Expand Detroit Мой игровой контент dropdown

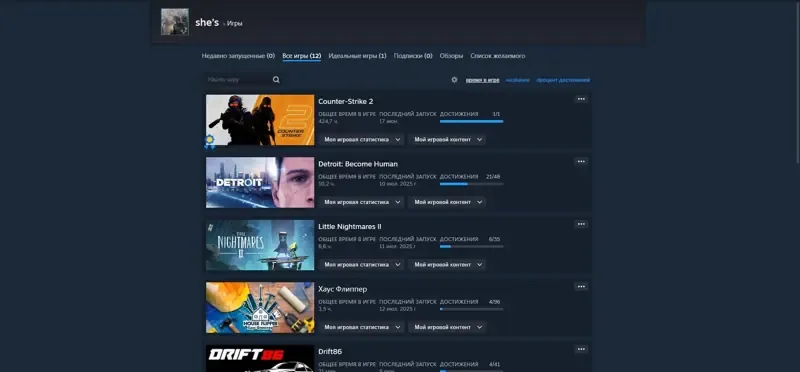coord(447,202)
